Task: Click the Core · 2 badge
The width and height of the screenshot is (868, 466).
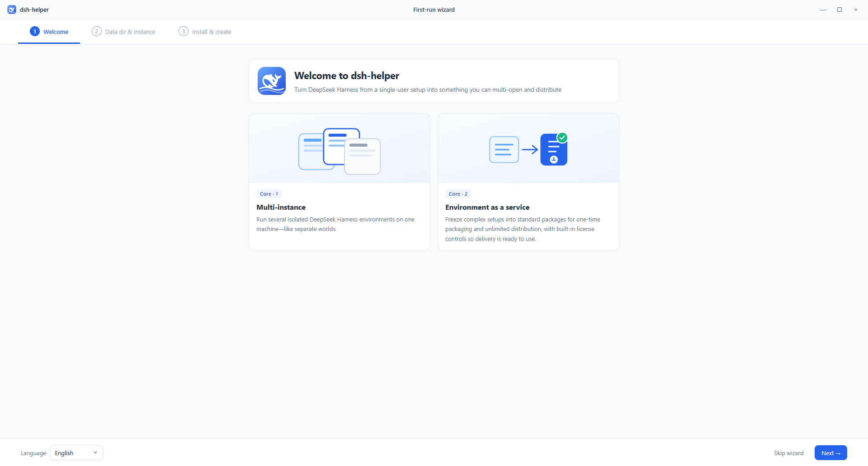Action: (458, 194)
